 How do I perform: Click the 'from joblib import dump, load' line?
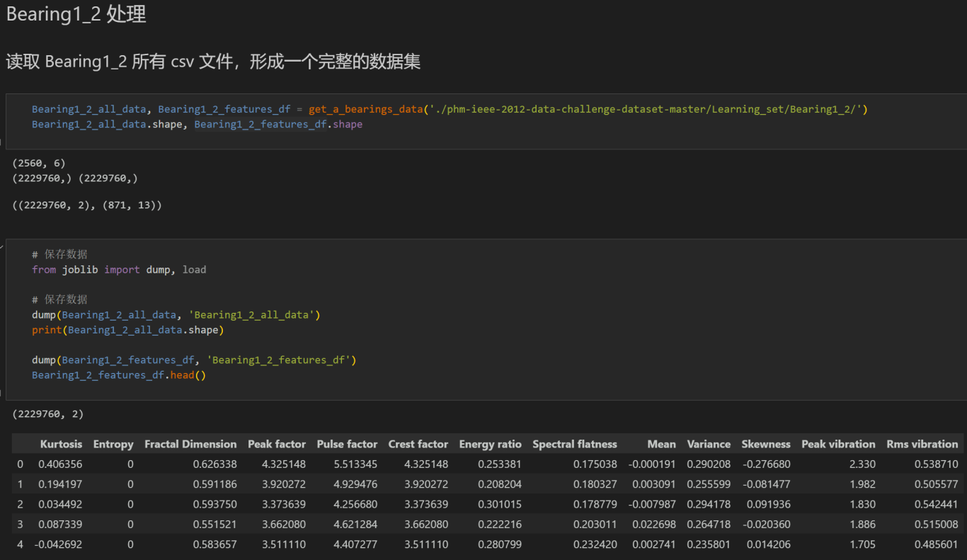119,270
